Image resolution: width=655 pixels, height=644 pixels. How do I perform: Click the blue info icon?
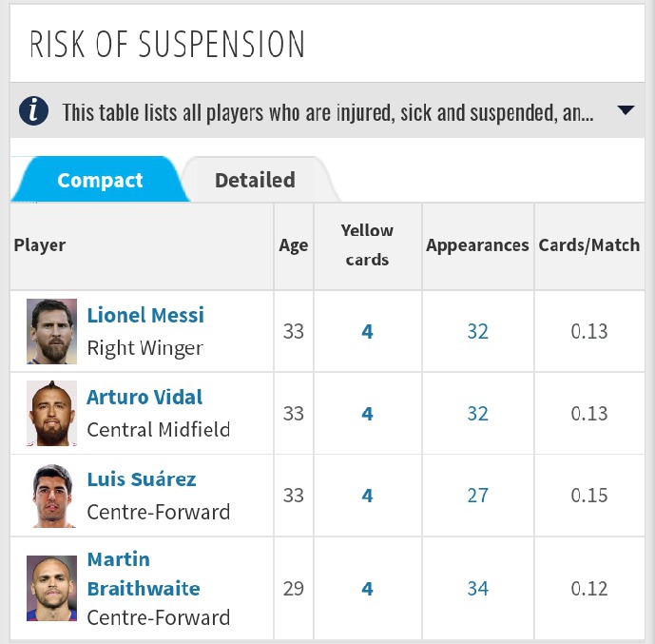(x=33, y=111)
